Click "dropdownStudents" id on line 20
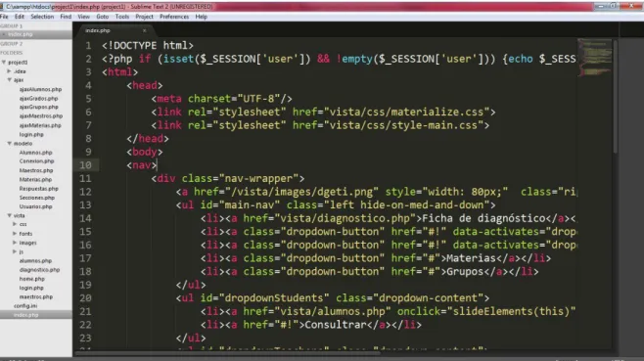The width and height of the screenshot is (644, 361). click(274, 298)
